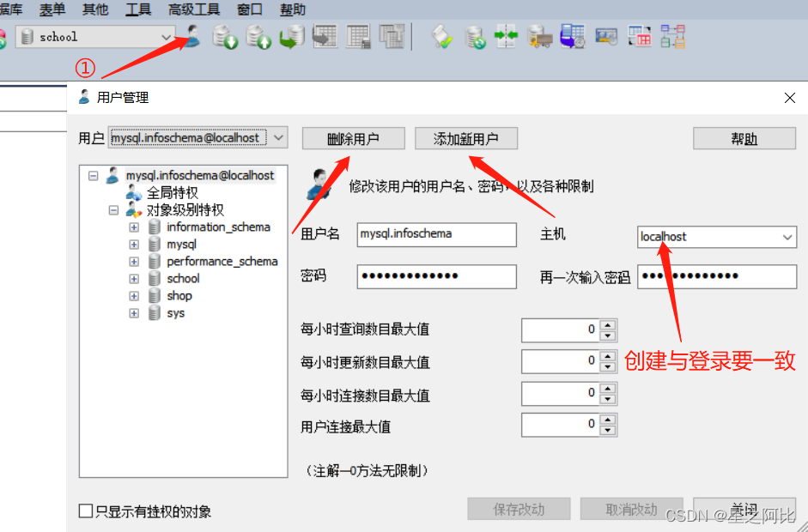Open the 高级工具 menu
This screenshot has width=808, height=532.
point(194,9)
